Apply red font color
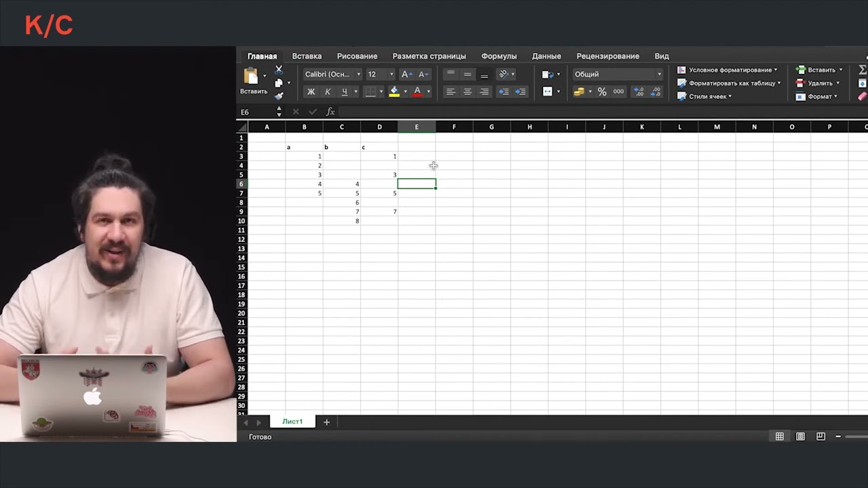 tap(418, 91)
